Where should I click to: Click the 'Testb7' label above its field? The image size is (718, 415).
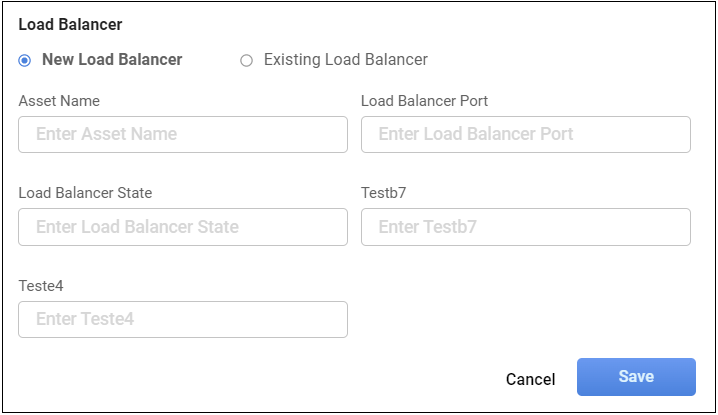(384, 193)
